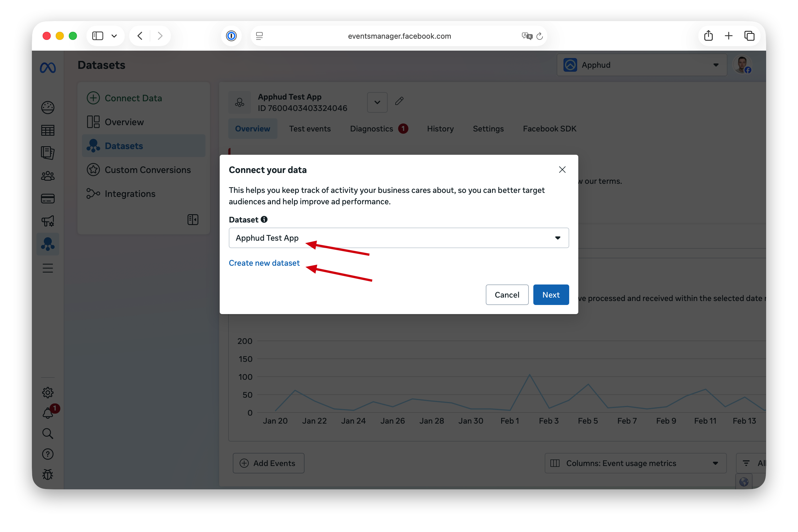798x532 pixels.
Task: Close the Connect your data dialog
Action: (562, 170)
